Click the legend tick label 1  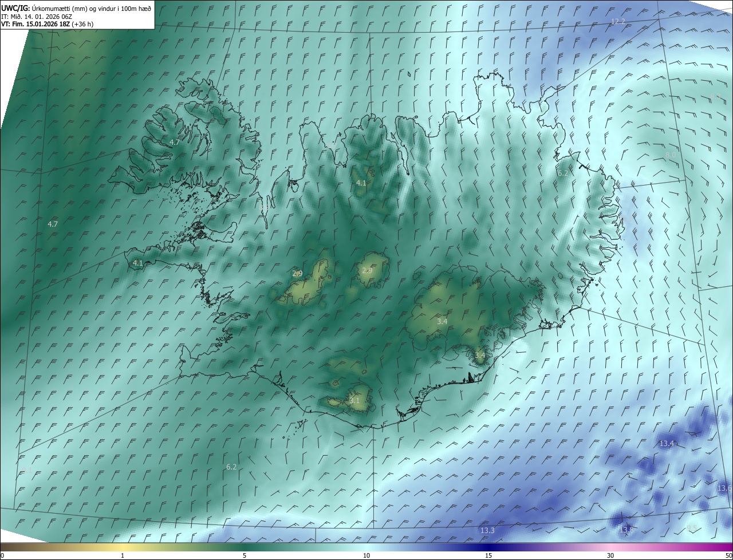(x=123, y=555)
